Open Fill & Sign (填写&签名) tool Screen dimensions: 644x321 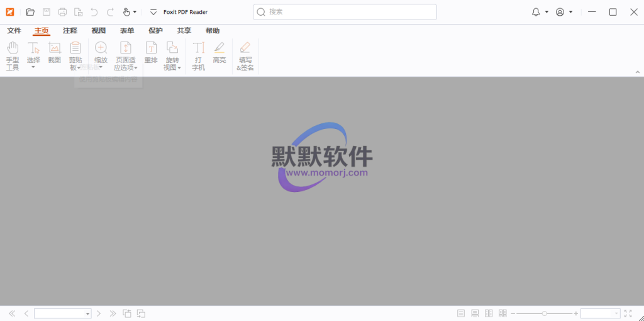[245, 55]
